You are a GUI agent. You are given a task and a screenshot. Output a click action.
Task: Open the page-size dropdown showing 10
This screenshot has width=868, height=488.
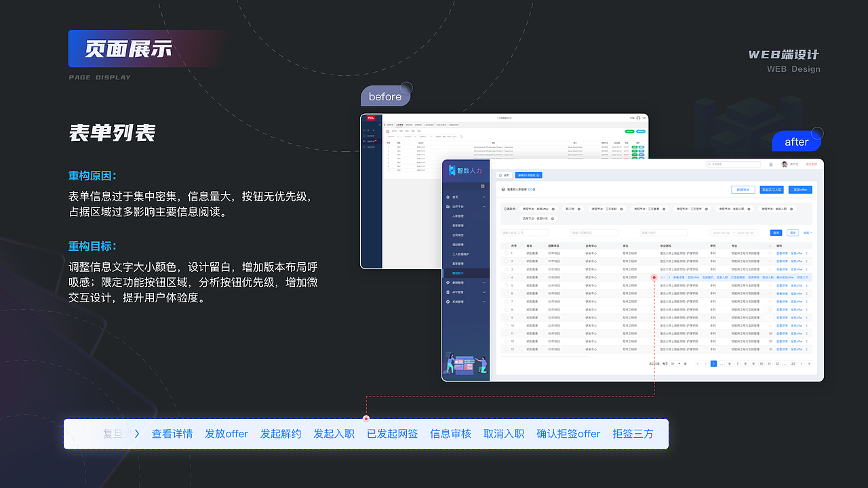(675, 364)
